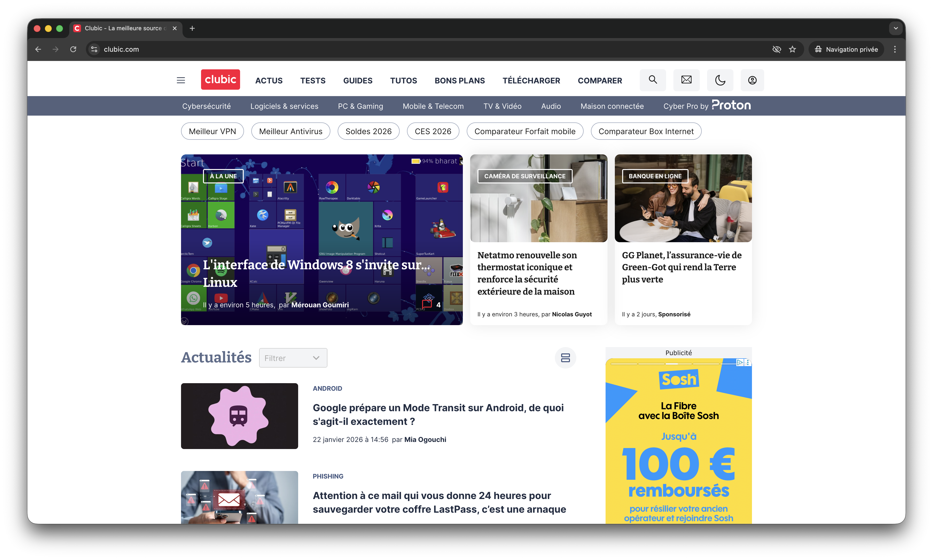Click the tracking protection eye icon

click(776, 50)
